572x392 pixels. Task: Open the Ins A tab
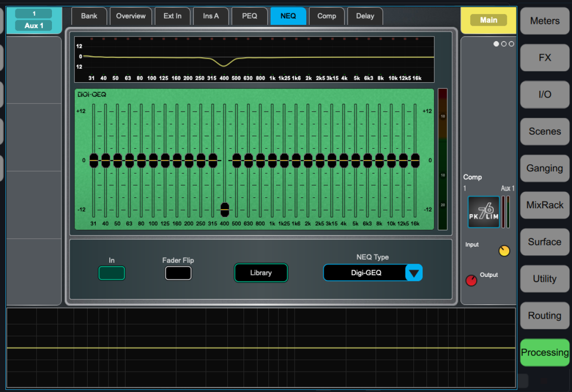[x=211, y=16]
